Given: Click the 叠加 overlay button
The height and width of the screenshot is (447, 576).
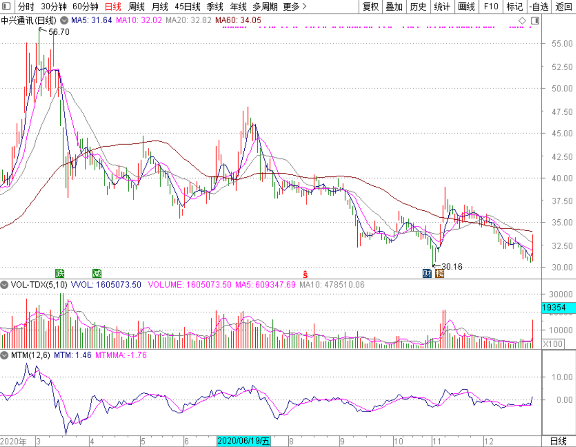Looking at the screenshot, I should (x=394, y=7).
